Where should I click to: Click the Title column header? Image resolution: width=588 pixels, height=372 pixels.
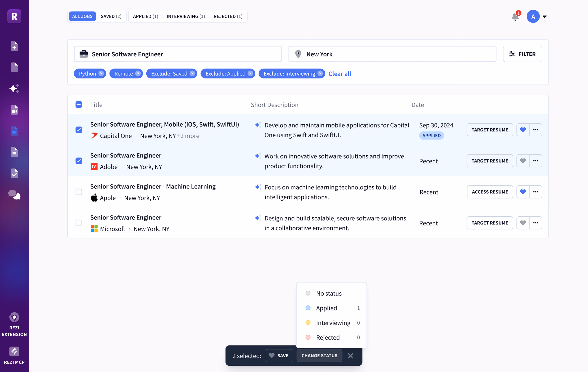(96, 105)
